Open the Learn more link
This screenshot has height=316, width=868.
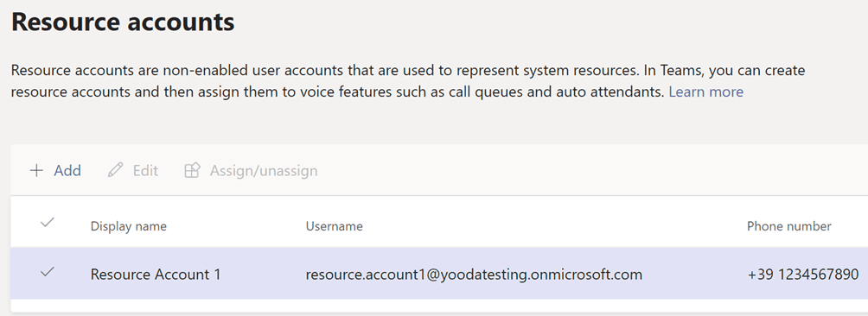tap(705, 92)
